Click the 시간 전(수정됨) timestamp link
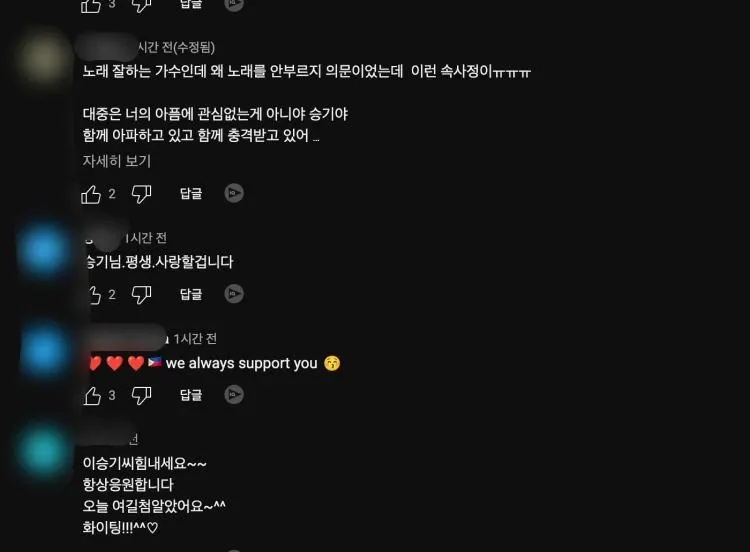The width and height of the screenshot is (750, 552). [176, 47]
